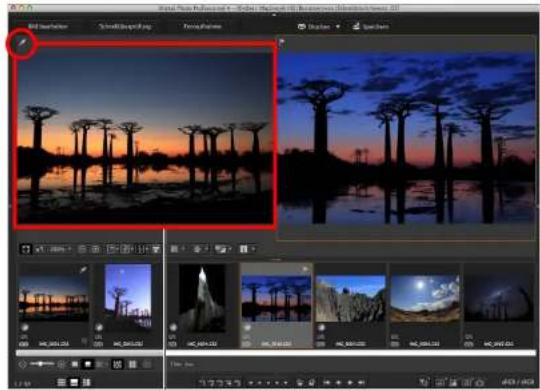This screenshot has height=390, width=540.
Task: Open the thumbnail layout dropdown in right toolbar
Action: click(178, 249)
